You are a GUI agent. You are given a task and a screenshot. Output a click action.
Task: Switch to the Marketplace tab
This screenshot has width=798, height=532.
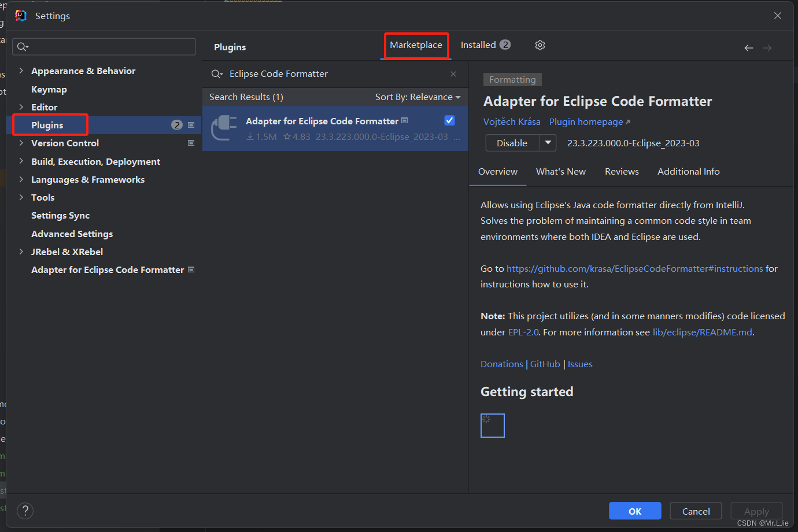(x=416, y=45)
